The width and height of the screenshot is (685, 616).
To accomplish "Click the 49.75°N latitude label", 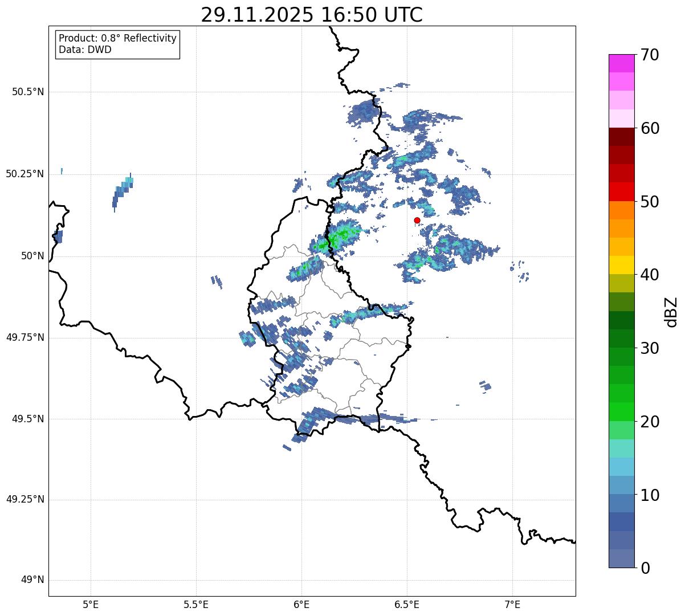I will 25,337.
